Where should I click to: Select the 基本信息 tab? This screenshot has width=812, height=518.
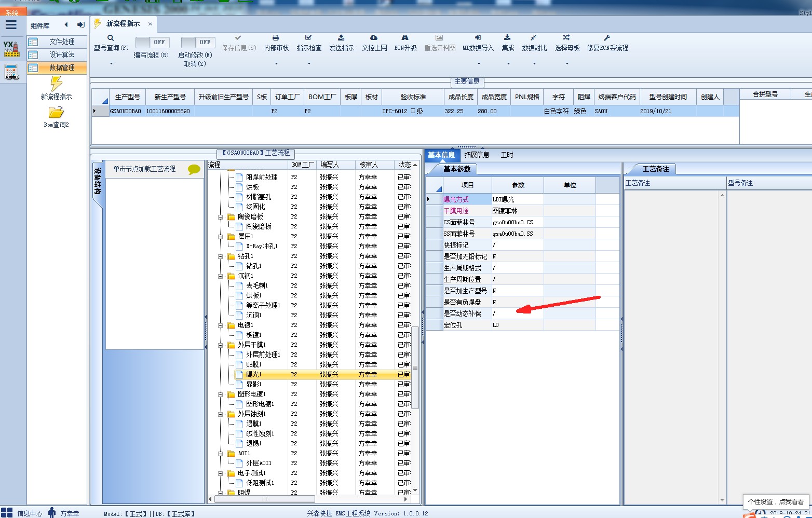click(x=441, y=155)
